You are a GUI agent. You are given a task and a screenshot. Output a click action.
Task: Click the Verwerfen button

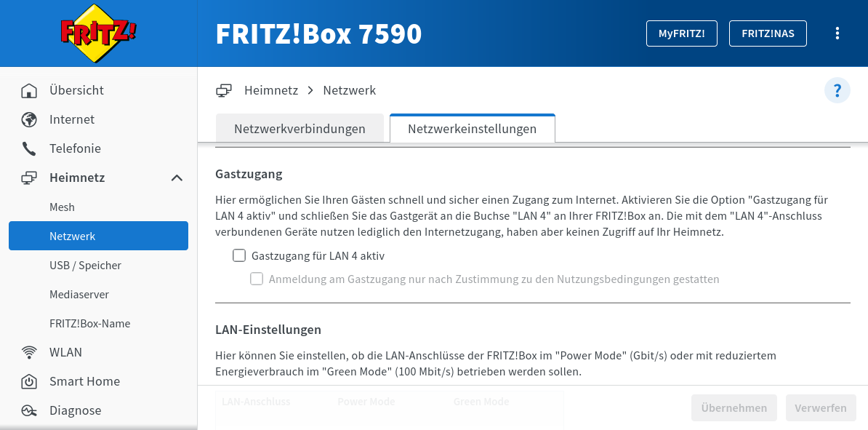click(821, 408)
